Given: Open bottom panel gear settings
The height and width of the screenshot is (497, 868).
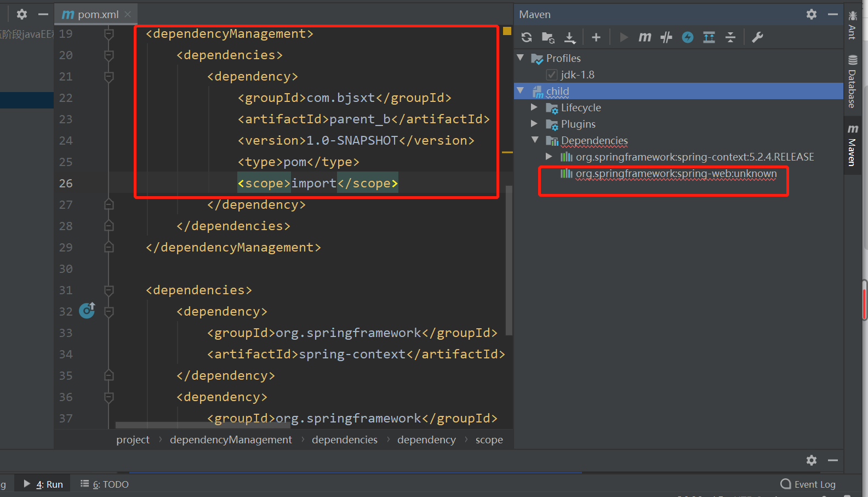Looking at the screenshot, I should point(812,460).
